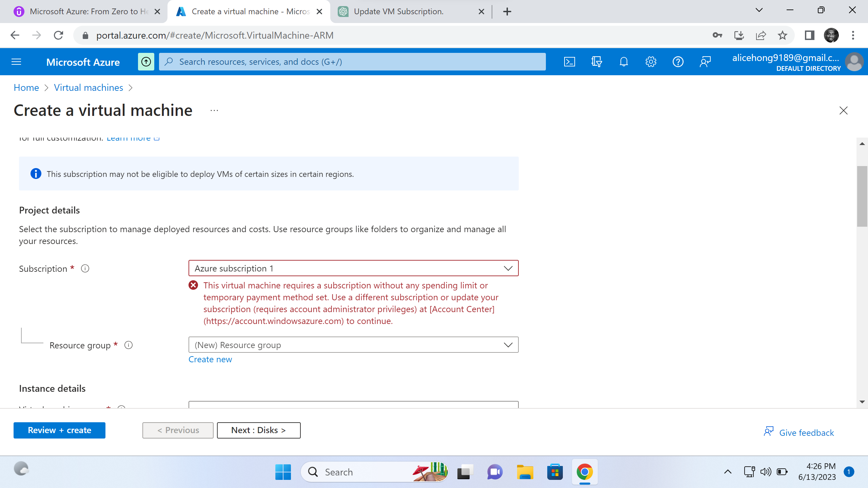The height and width of the screenshot is (488, 868).
Task: Click the Previous button
Action: pos(178,430)
